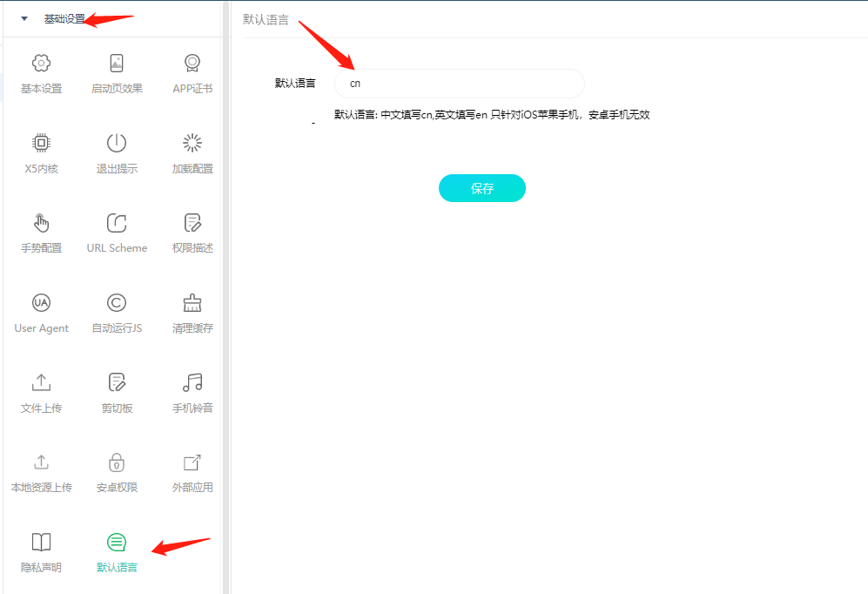Click the 保存 button
The image size is (868, 594).
coord(481,188)
